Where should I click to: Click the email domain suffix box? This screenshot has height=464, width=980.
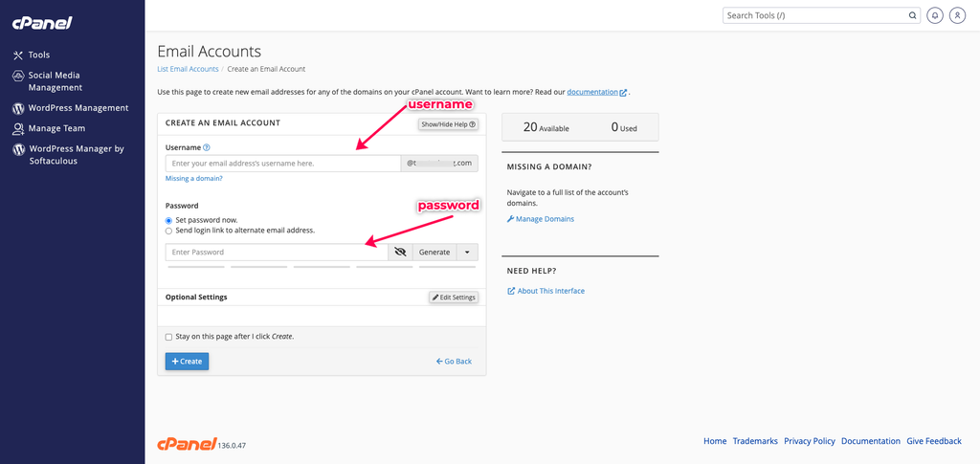tap(439, 163)
